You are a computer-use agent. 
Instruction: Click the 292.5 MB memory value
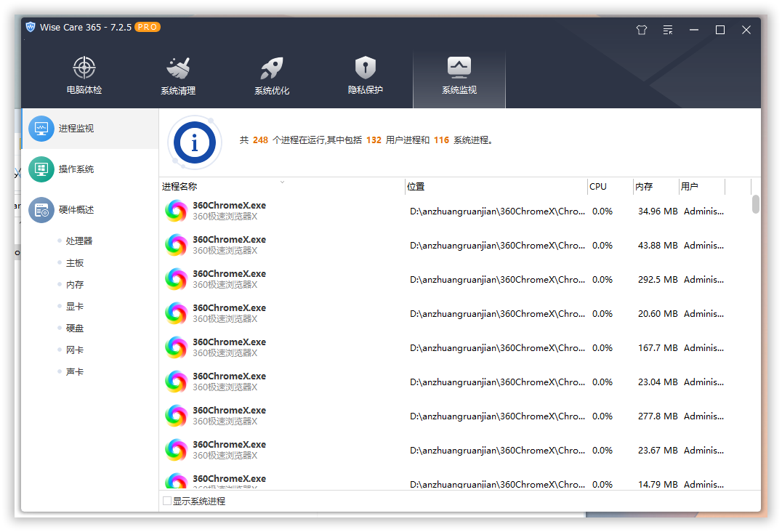click(658, 280)
